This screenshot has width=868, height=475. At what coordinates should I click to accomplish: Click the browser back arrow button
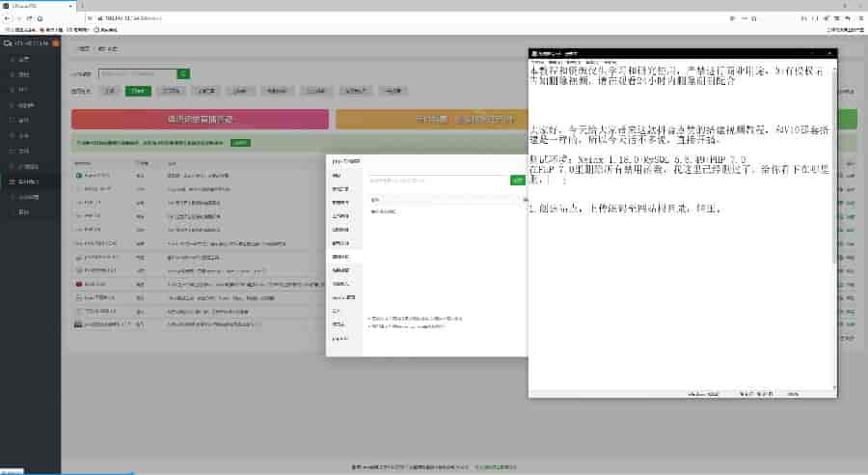7,18
